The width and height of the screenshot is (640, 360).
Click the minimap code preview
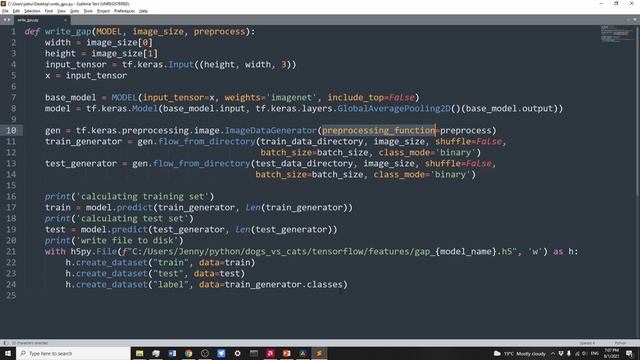tap(617, 34)
